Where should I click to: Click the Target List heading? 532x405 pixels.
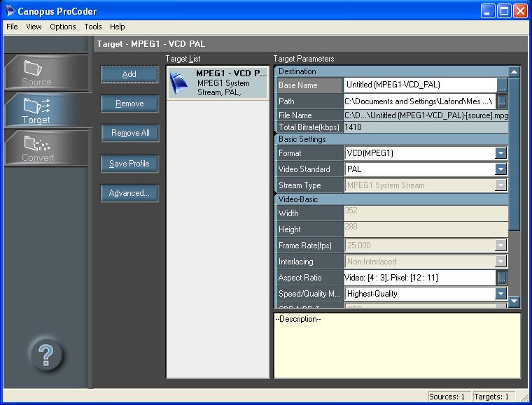coord(183,59)
